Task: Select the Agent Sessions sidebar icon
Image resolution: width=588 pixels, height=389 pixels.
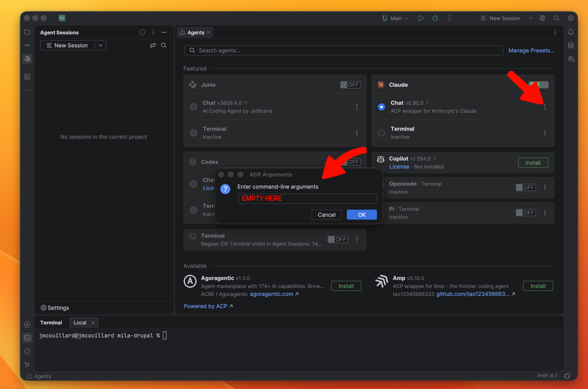Action: (x=27, y=59)
